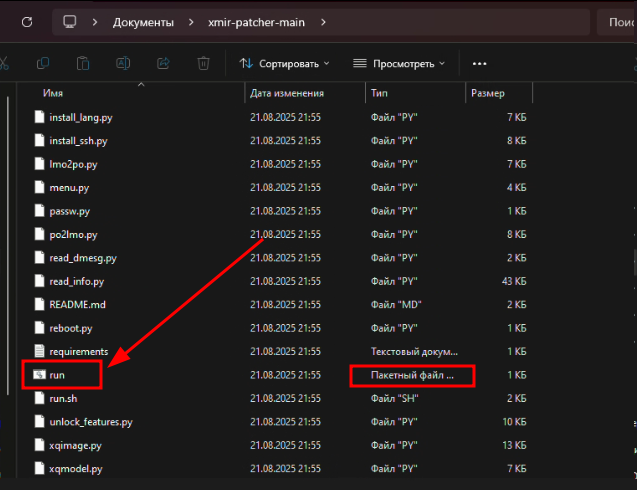Click the This PC monitor icon
Viewport: 637px width, 490px height.
[69, 21]
